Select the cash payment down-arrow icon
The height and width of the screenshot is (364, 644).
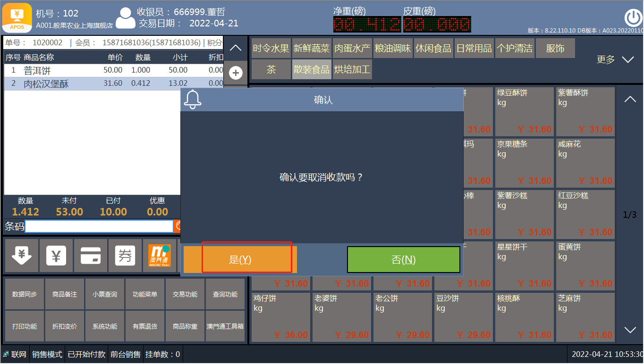point(21,256)
